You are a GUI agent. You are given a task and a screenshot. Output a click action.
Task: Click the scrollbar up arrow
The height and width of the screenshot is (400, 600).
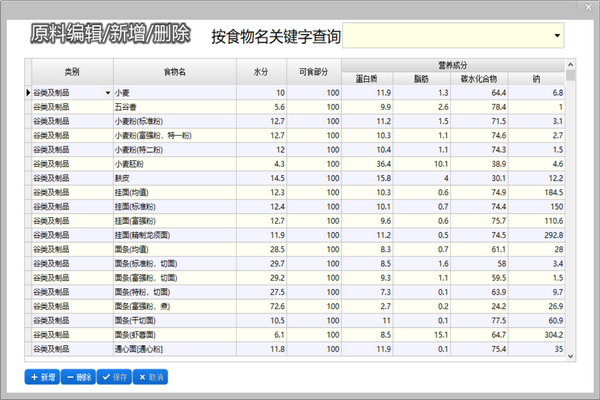tap(571, 65)
